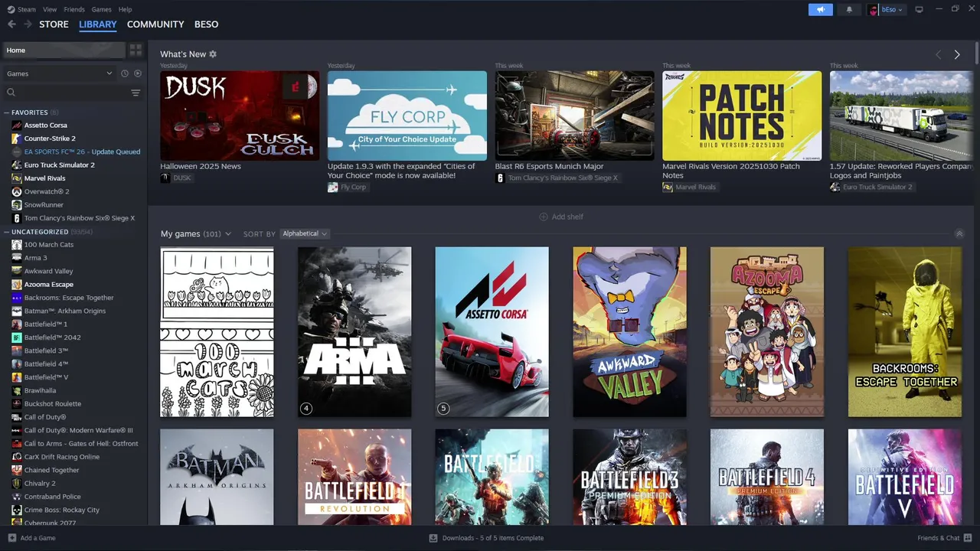The height and width of the screenshot is (551, 980).
Task: Open the Battlefield 4 Premium Edition cover
Action: pyautogui.click(x=767, y=477)
